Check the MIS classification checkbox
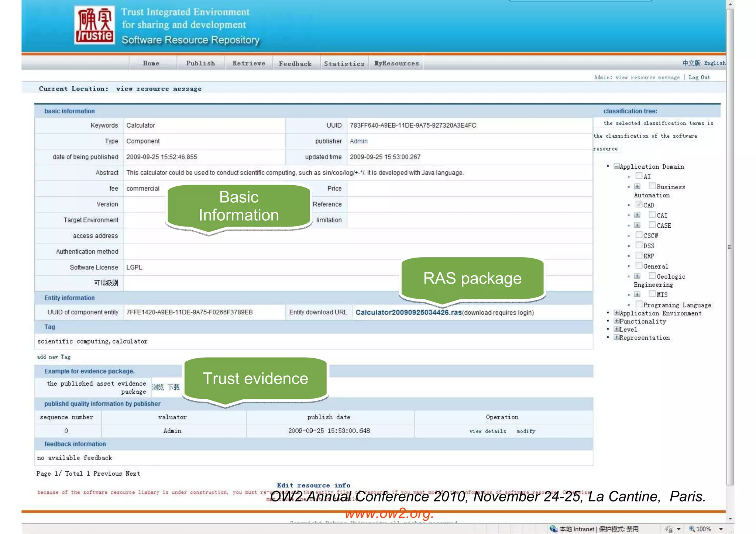 pyautogui.click(x=652, y=294)
